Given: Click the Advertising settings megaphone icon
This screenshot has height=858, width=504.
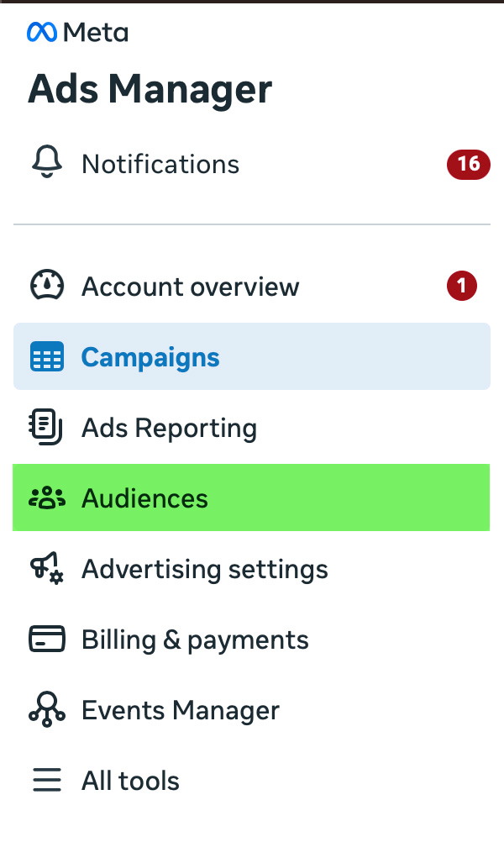Looking at the screenshot, I should click(47, 569).
